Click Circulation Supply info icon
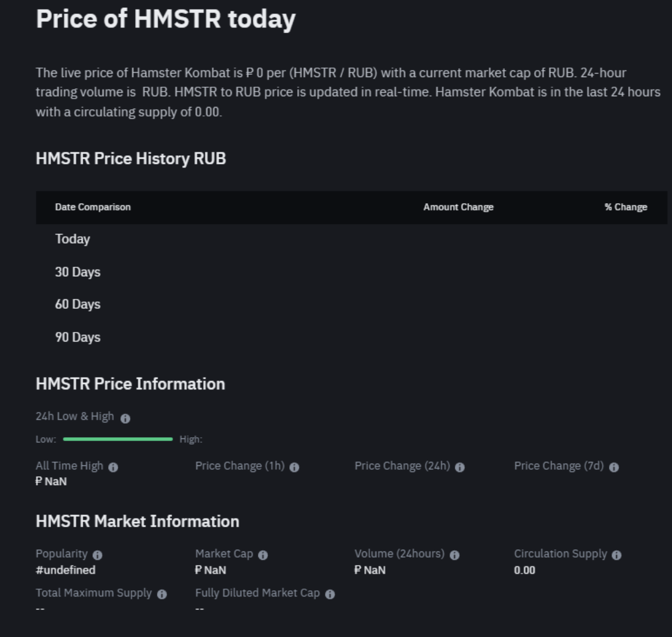The image size is (672, 637). point(617,555)
